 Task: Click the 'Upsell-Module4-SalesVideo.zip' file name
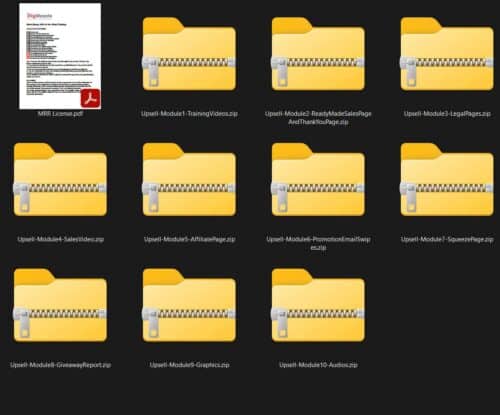pos(60,239)
